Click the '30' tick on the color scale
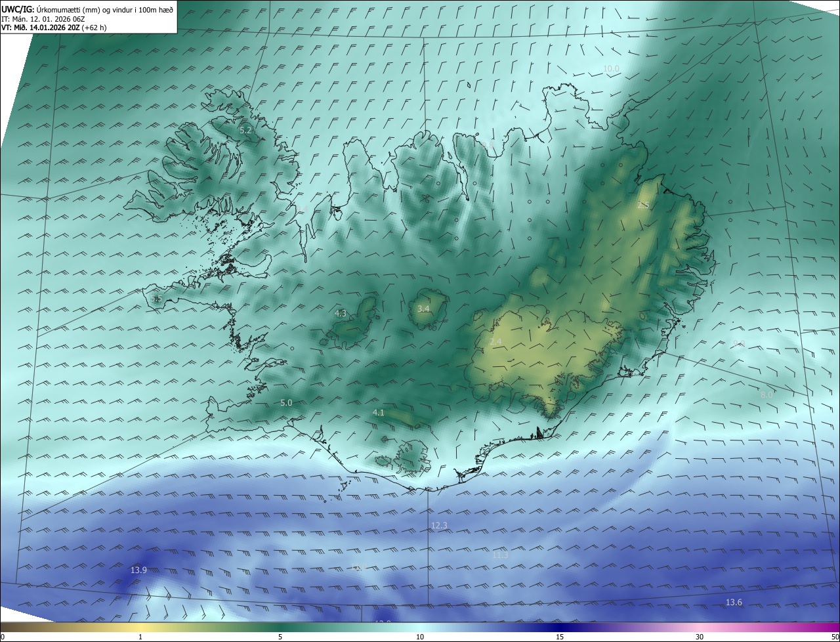840x642 pixels. [x=700, y=637]
